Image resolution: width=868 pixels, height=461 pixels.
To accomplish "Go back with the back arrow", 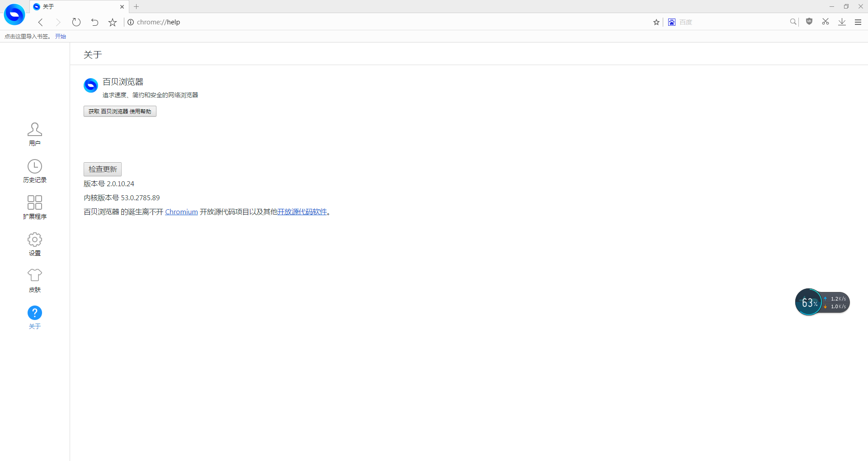I will pyautogui.click(x=41, y=22).
